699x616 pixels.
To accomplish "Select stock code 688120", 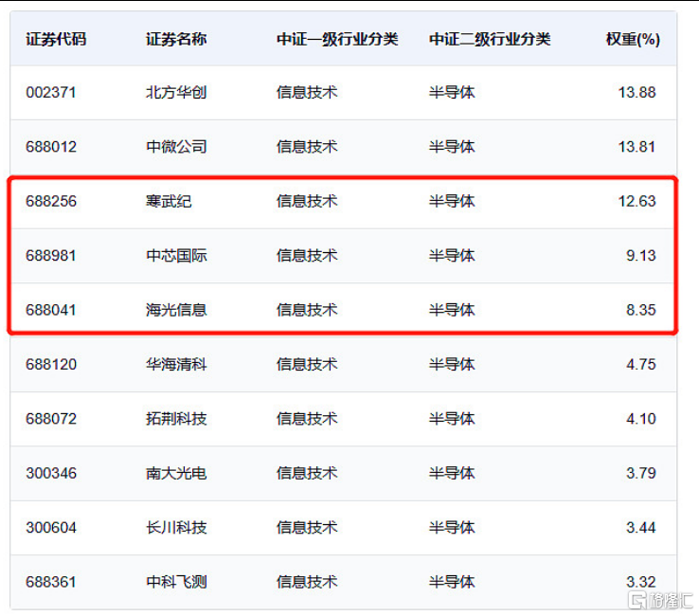I will click(x=51, y=365).
